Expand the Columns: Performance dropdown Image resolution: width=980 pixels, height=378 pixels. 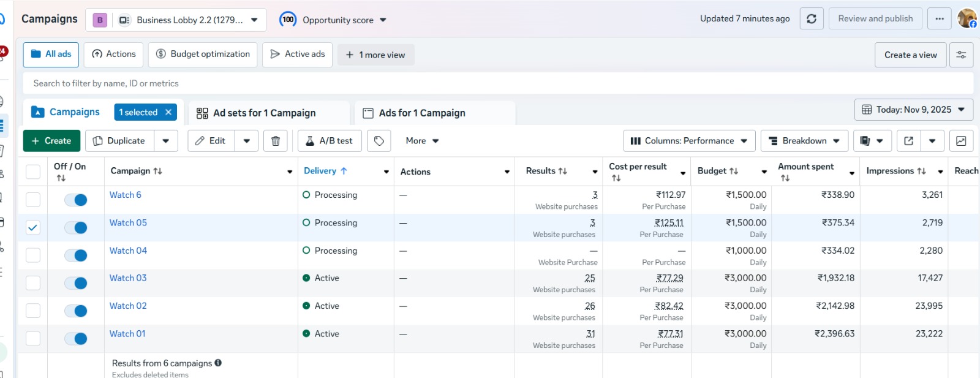(x=689, y=141)
